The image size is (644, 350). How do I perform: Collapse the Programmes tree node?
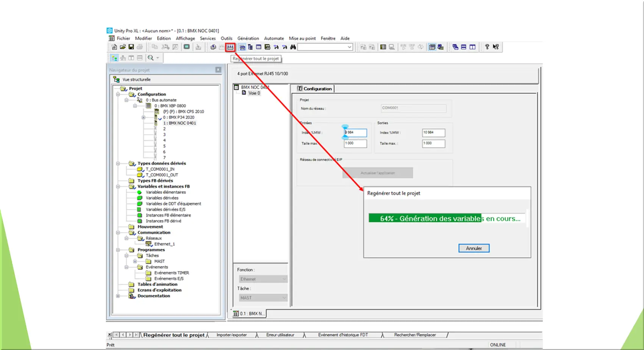118,250
